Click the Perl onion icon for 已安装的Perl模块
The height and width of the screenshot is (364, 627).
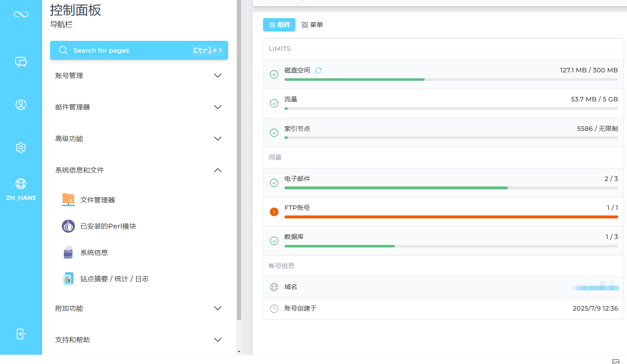[x=68, y=226]
